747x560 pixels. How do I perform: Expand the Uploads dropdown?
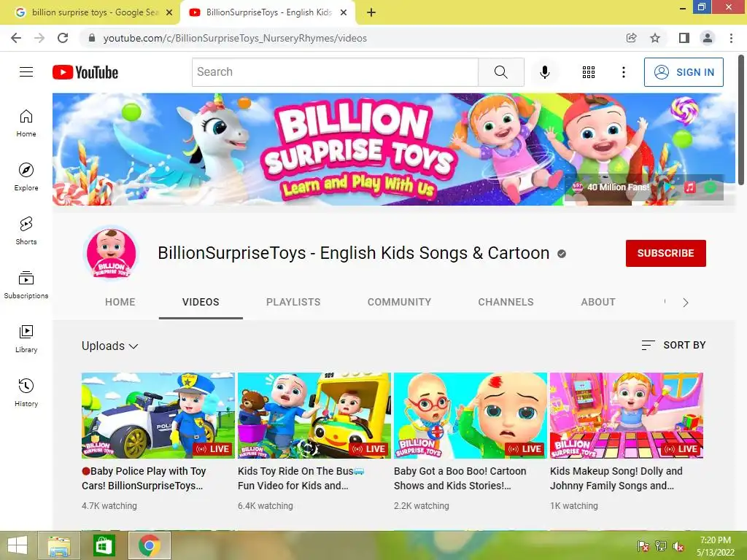tap(109, 346)
